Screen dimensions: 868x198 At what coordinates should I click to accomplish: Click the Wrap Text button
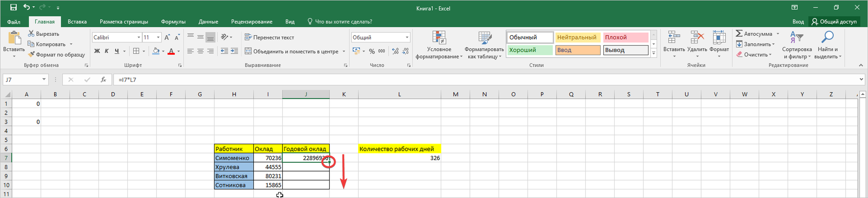pos(269,37)
